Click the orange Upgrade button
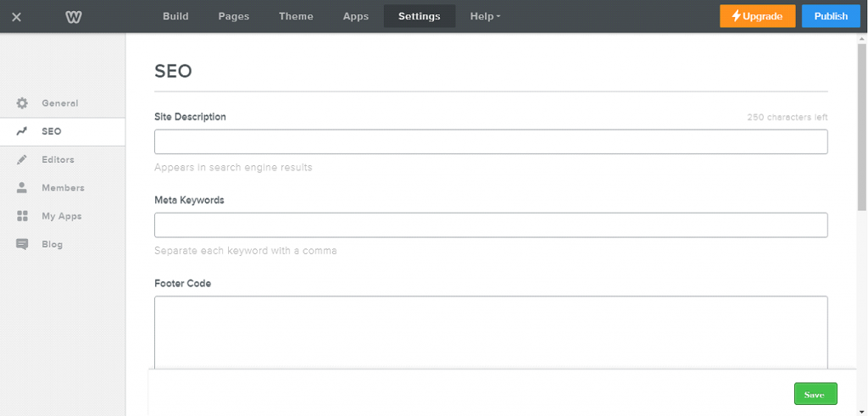This screenshot has width=868, height=416. (x=757, y=16)
